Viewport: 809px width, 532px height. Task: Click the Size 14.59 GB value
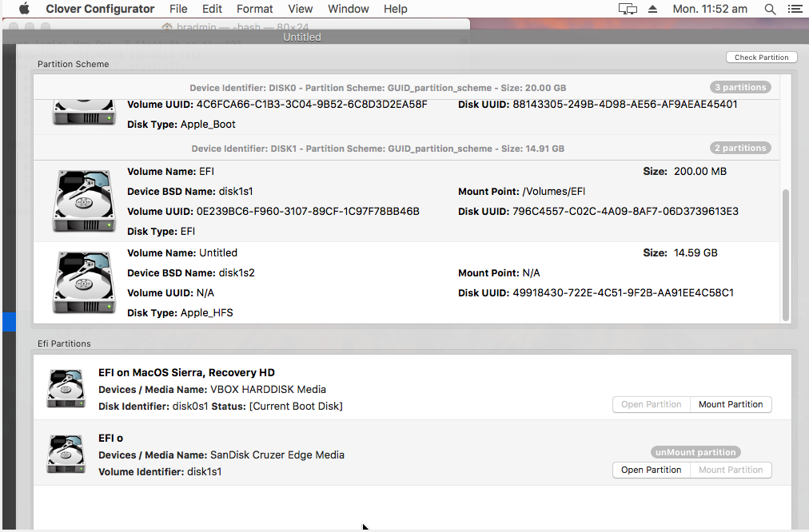click(695, 252)
